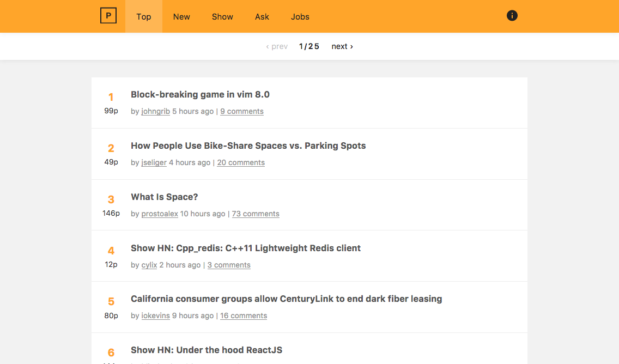Click the P logo icon
The image size is (619, 364).
click(x=108, y=16)
